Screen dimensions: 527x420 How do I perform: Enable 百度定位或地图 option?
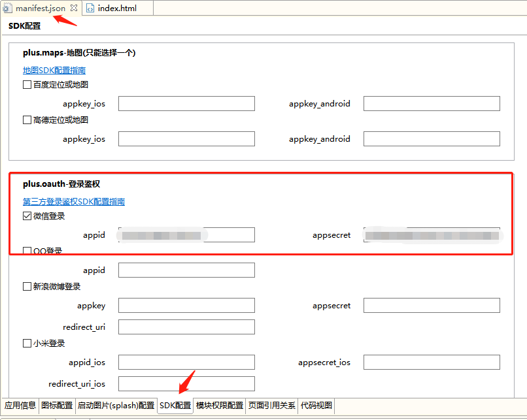click(27, 84)
